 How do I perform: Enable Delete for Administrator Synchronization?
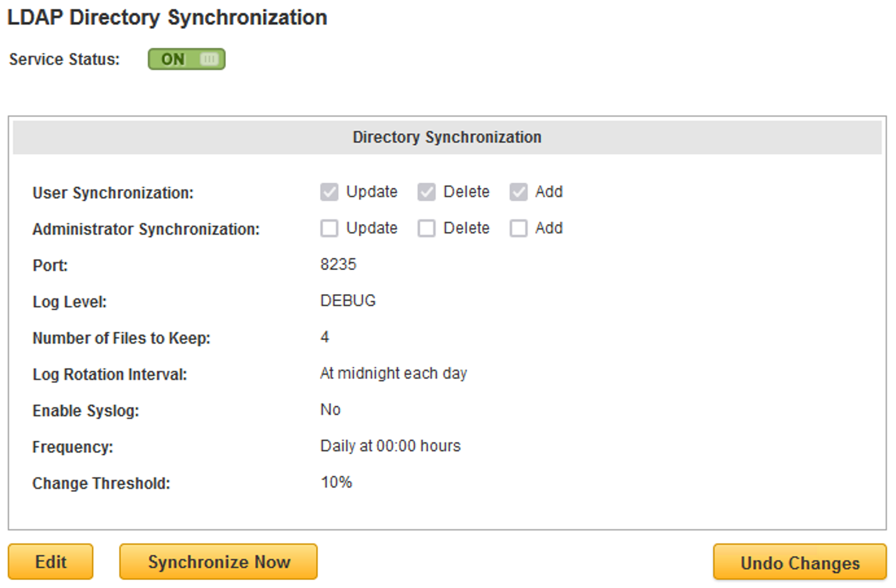click(426, 228)
